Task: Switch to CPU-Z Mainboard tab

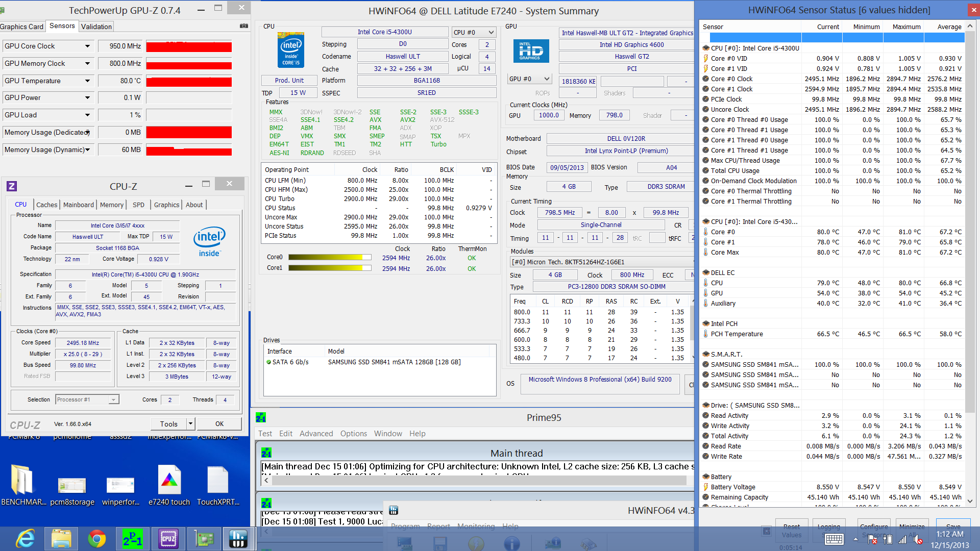Action: [x=78, y=205]
